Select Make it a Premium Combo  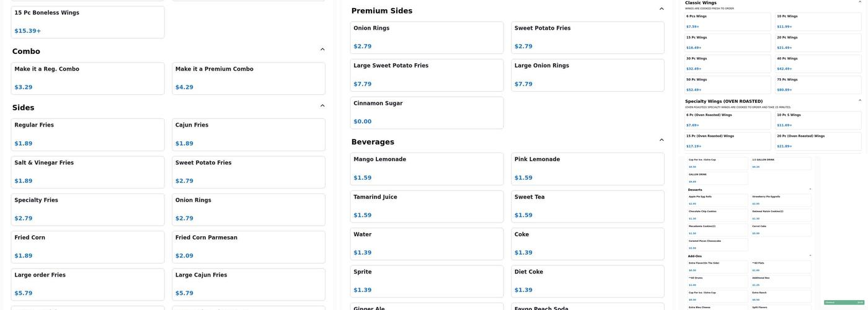pos(248,78)
